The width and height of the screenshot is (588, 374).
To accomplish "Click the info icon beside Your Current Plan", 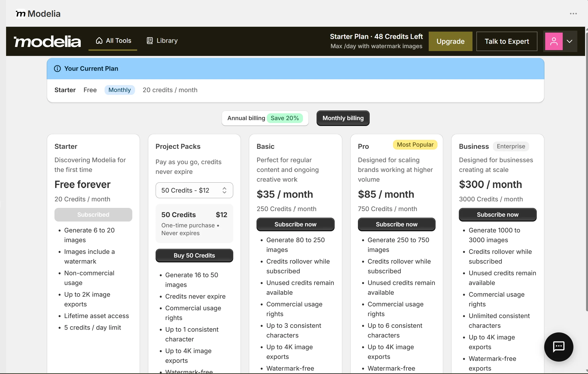I will click(57, 69).
